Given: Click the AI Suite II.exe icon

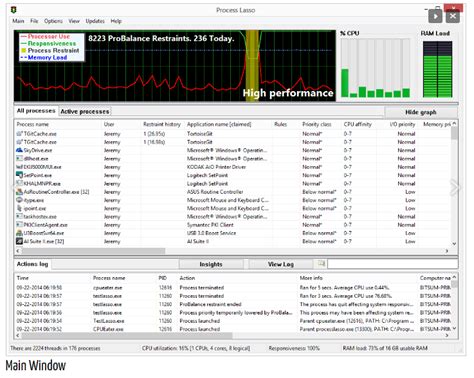Looking at the screenshot, I should tap(19, 241).
